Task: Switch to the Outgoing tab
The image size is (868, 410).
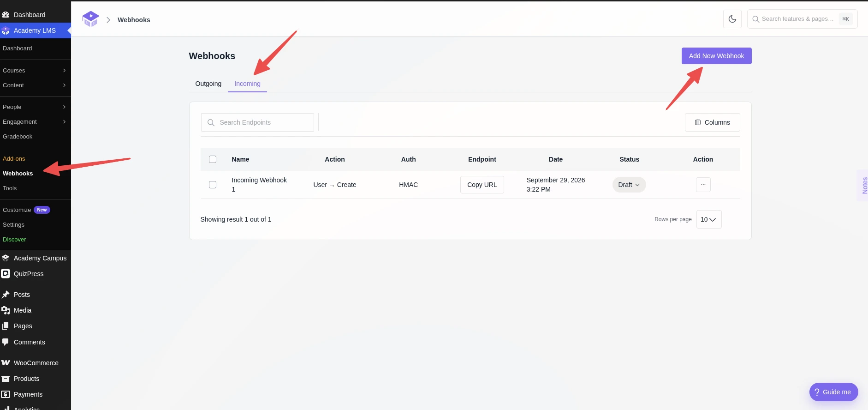Action: (208, 84)
